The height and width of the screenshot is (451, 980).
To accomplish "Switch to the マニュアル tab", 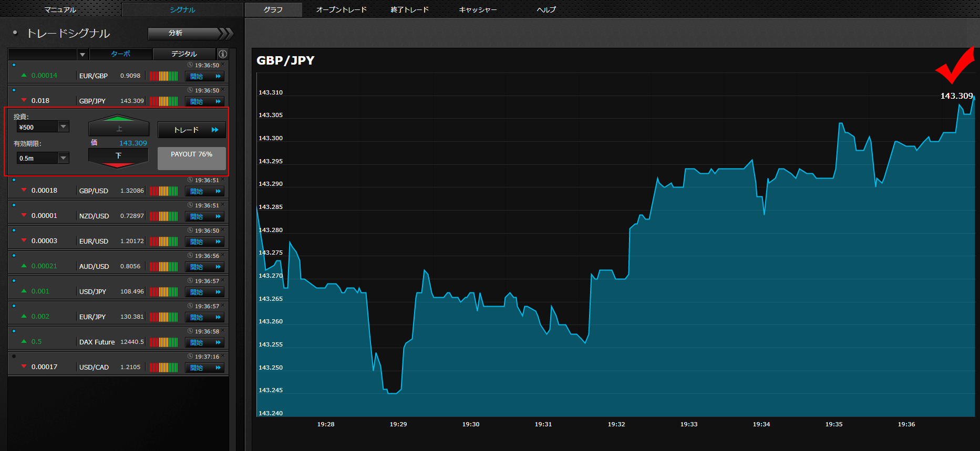I will click(x=60, y=9).
